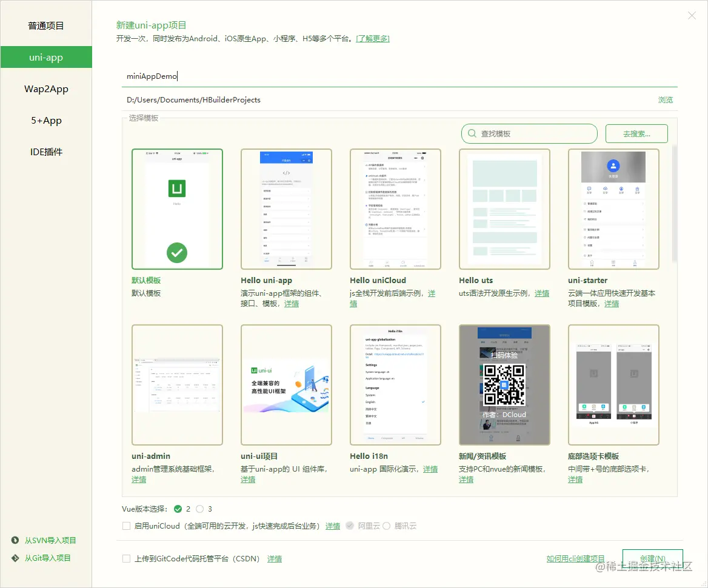Click the green checkmark on 默认模板
Viewport: 708px width, 588px height.
pos(177,252)
